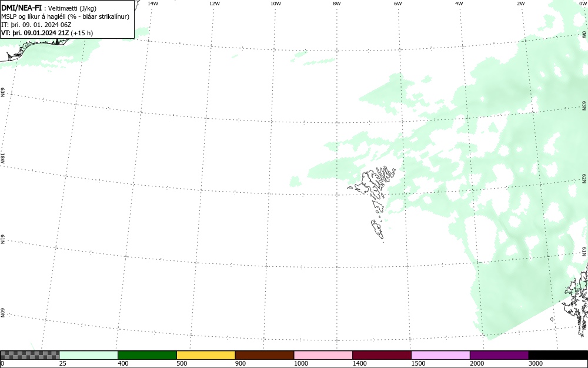
Task: Click the 63N label on the left edge
Action: (x=2, y=92)
